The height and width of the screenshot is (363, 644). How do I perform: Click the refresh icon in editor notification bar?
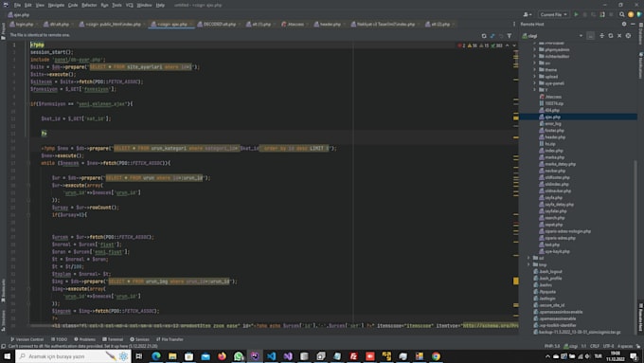484,36
